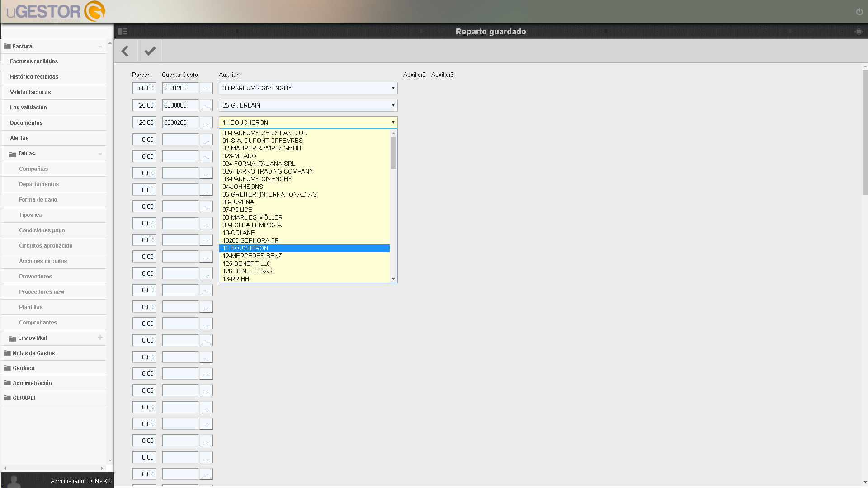This screenshot has width=868, height=488.
Task: Open Auxiliar1 dropdown showing 03-PARFUMS GIVENGHY
Action: pos(308,88)
